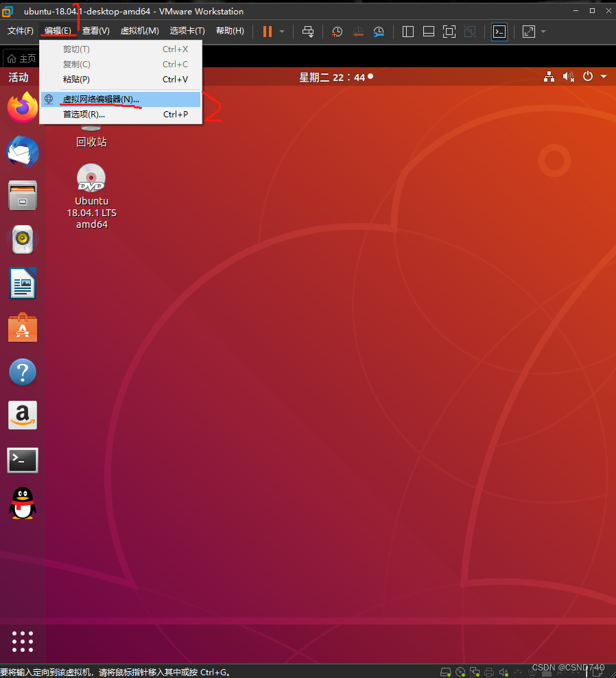Open the Files manager in the dock
Screen dimensions: 616x678
23,196
